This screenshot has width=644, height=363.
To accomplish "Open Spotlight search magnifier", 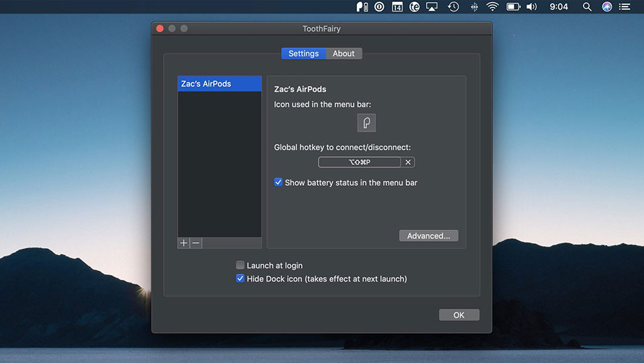I will click(x=587, y=7).
